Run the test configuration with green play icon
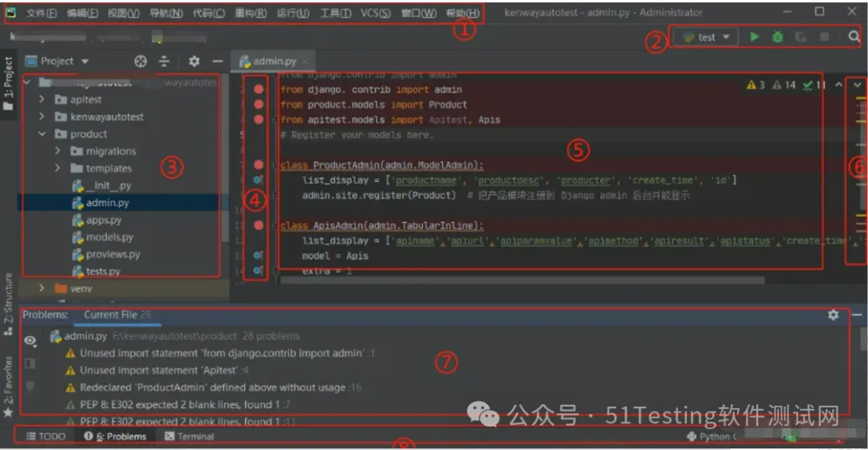This screenshot has height=450, width=868. (754, 37)
